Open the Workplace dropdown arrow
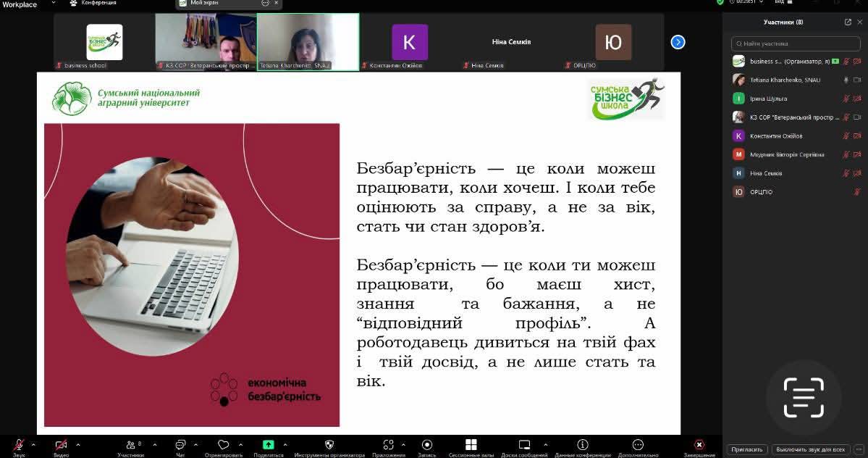Screen dimensions: 868x458 click(x=53, y=3)
